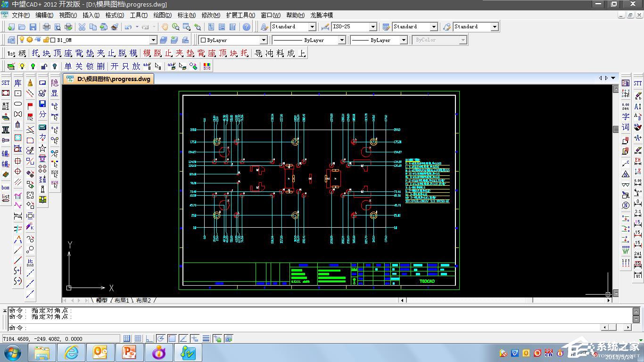Click the Match Properties brush icon
The width and height of the screenshot is (644, 362).
click(115, 27)
